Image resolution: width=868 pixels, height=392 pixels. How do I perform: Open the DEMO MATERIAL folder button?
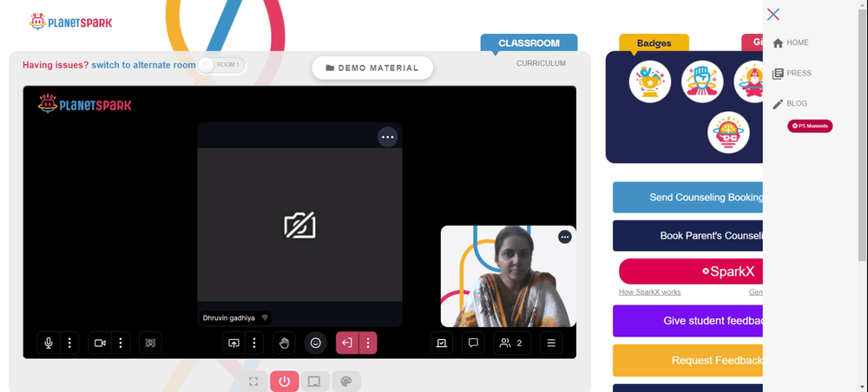372,68
